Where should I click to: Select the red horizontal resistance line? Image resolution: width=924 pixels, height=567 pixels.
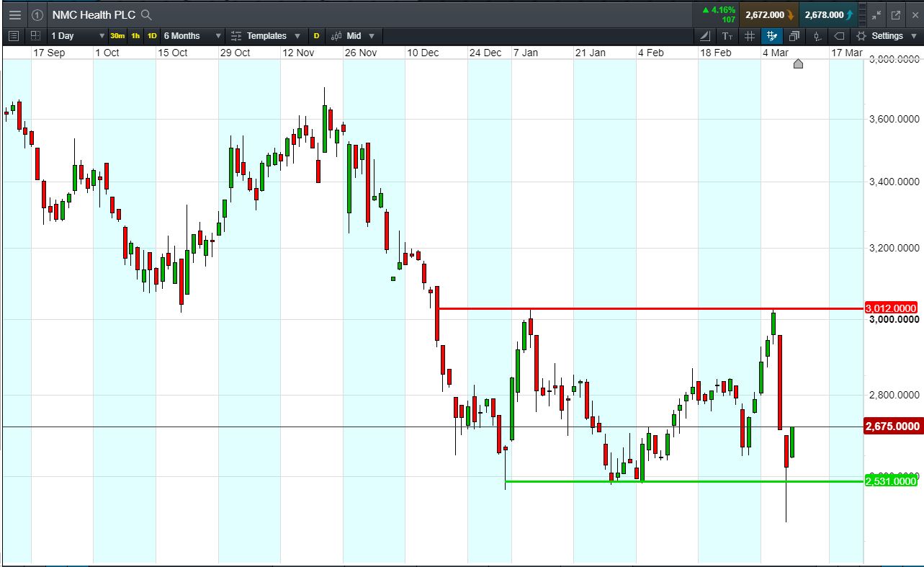(650, 308)
